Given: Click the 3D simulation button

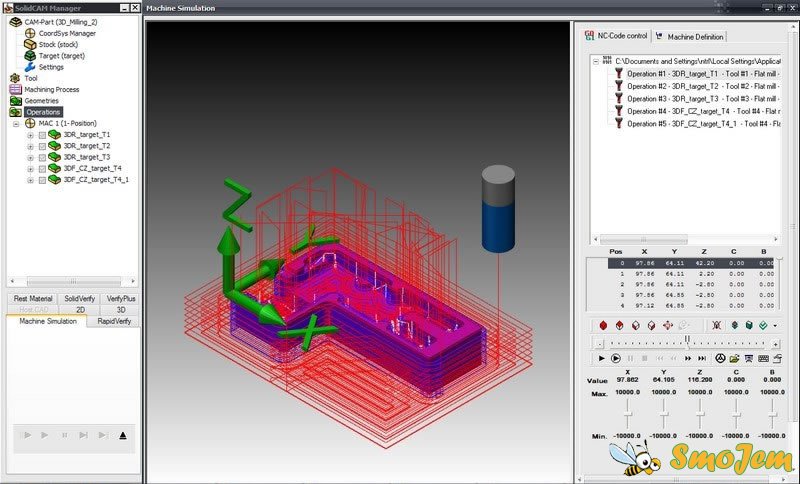Looking at the screenshot, I should [x=120, y=310].
